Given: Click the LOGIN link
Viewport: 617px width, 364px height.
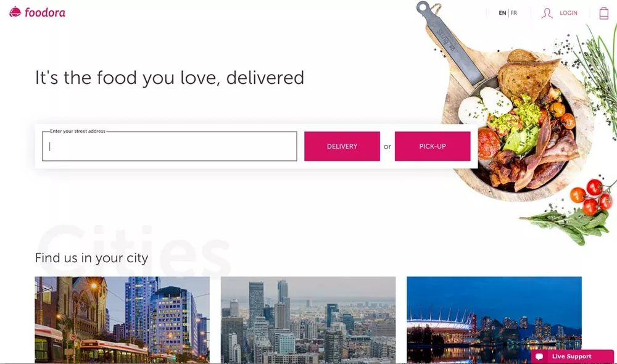Looking at the screenshot, I should coord(569,13).
